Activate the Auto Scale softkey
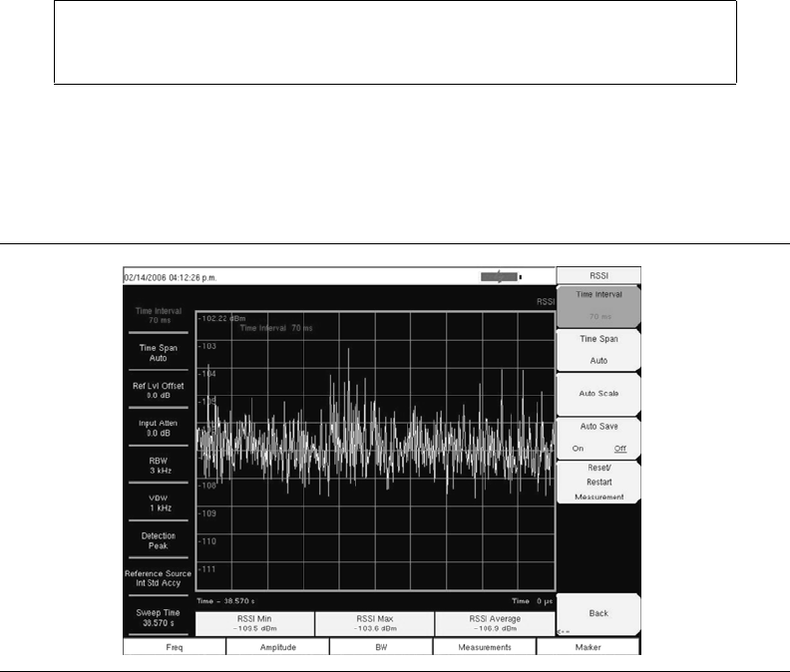The image size is (790, 672). click(x=598, y=394)
